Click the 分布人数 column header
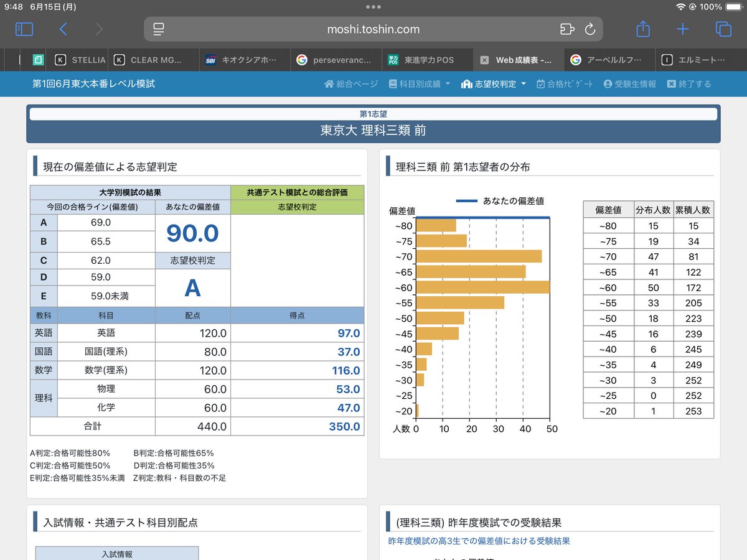This screenshot has height=560, width=747. tap(653, 210)
